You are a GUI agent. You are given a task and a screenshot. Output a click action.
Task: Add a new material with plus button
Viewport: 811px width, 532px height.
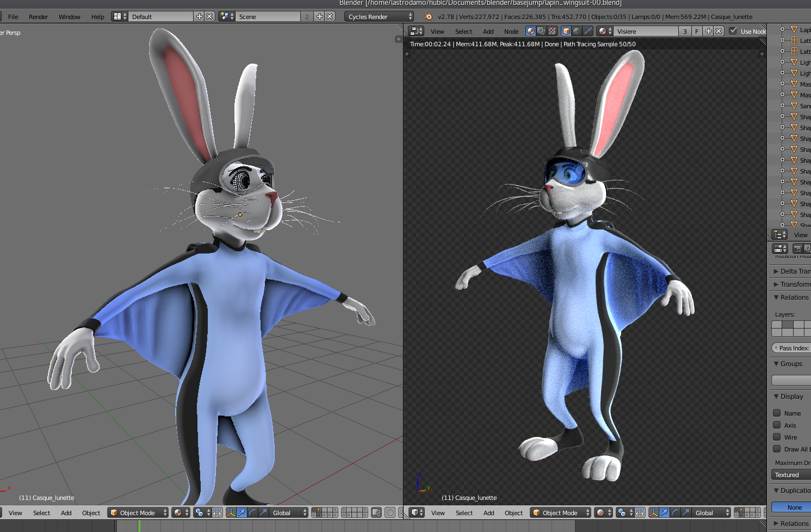click(708, 31)
